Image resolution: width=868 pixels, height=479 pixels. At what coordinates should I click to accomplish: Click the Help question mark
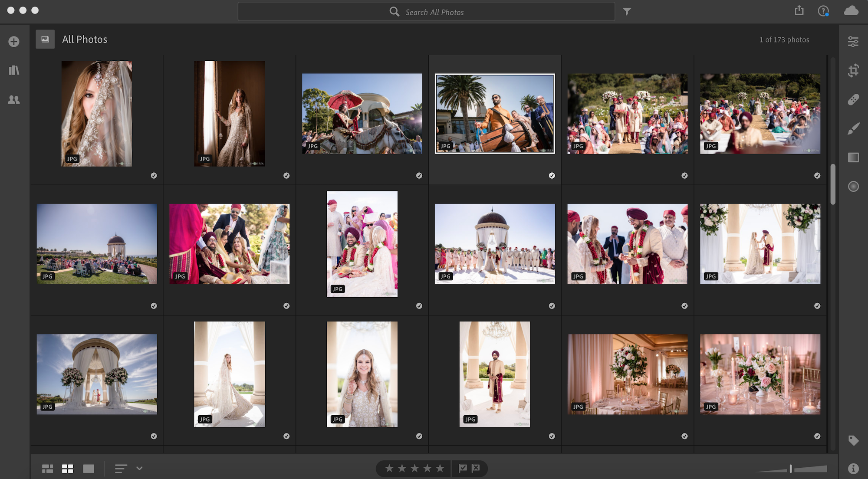coord(823,11)
